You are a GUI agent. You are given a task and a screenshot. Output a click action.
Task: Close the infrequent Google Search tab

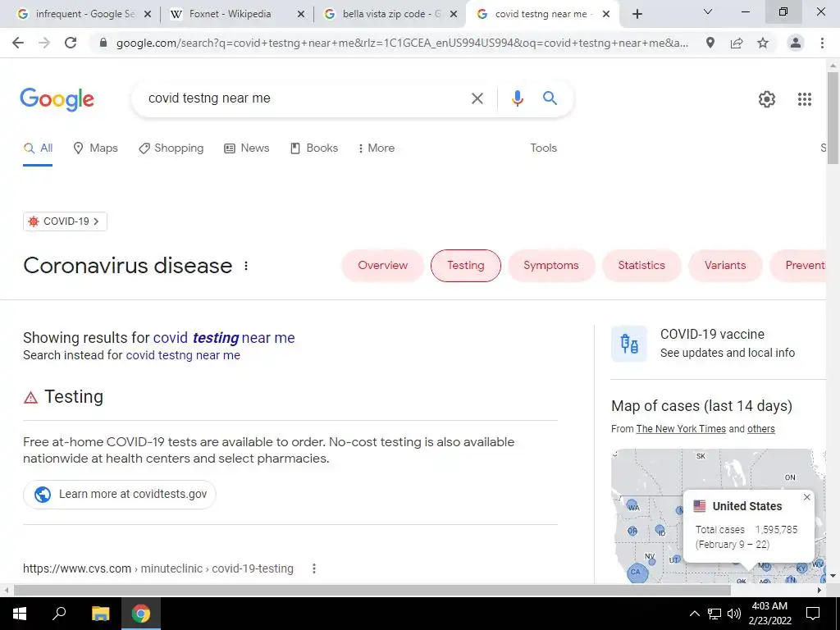click(148, 15)
